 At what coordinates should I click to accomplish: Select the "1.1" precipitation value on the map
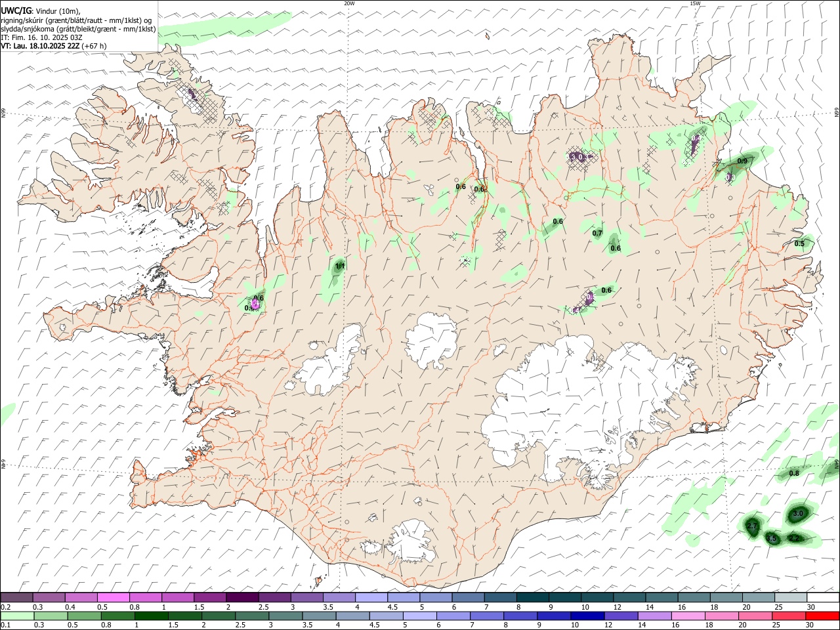[x=340, y=266]
